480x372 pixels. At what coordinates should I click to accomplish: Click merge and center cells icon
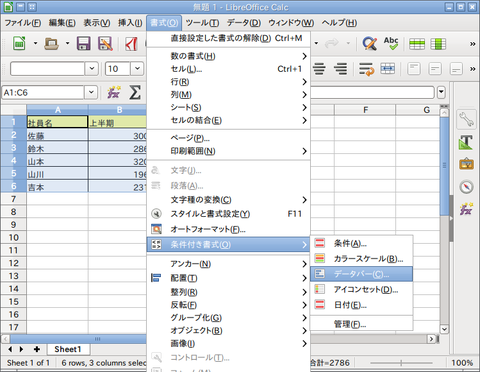(388, 68)
